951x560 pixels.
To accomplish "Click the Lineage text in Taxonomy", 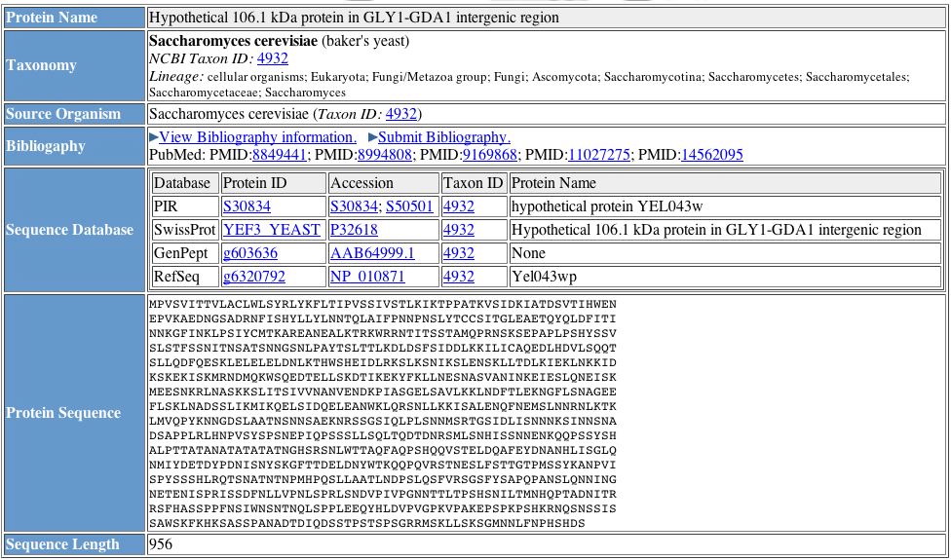I will pos(529,85).
